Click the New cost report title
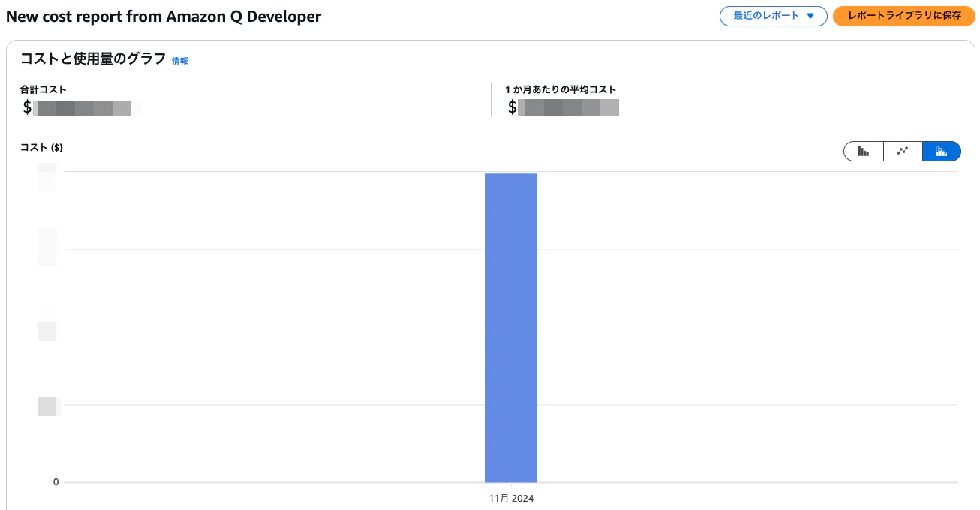This screenshot has height=510, width=980. point(164,16)
